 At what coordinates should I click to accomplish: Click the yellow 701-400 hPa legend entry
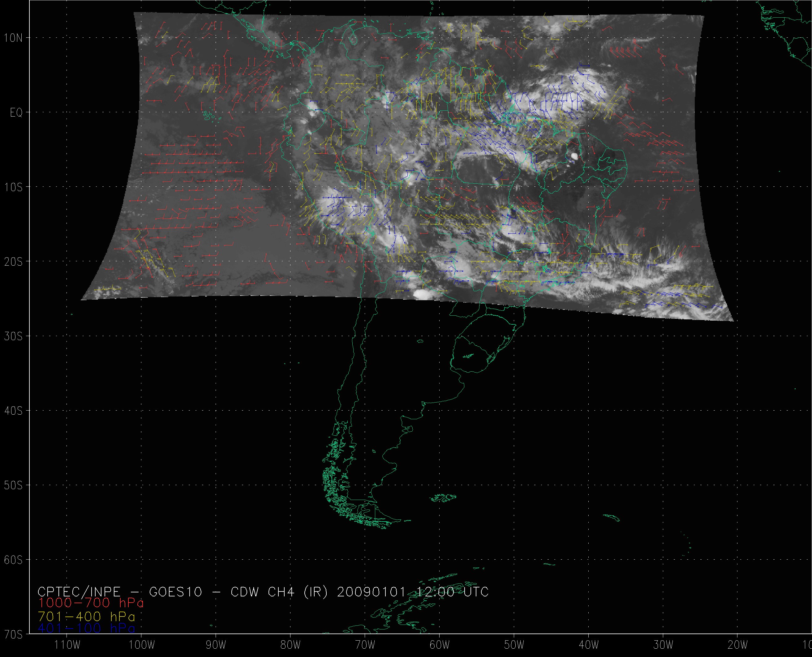pyautogui.click(x=86, y=616)
